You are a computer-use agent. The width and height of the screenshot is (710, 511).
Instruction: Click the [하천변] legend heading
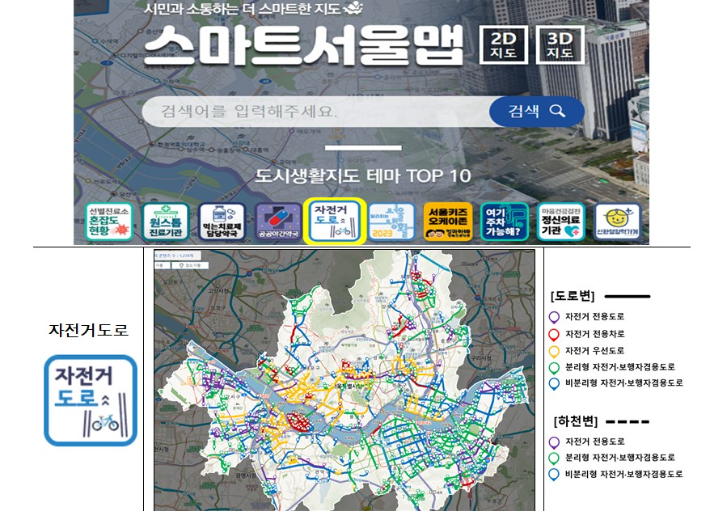[x=576, y=421]
